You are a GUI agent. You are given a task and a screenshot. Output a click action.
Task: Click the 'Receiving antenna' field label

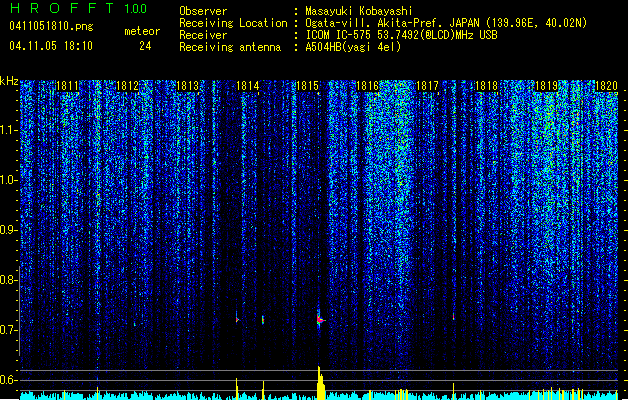pos(230,47)
